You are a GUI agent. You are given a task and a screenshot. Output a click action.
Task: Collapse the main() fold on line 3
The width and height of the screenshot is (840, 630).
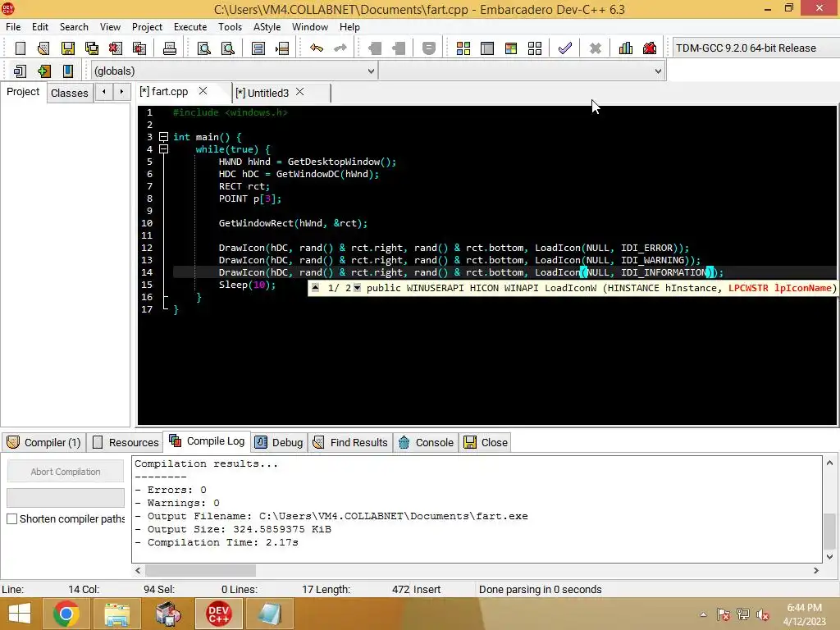[164, 137]
